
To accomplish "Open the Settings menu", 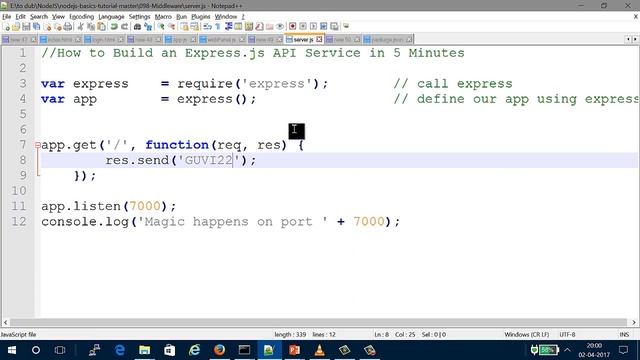I will pos(140,17).
